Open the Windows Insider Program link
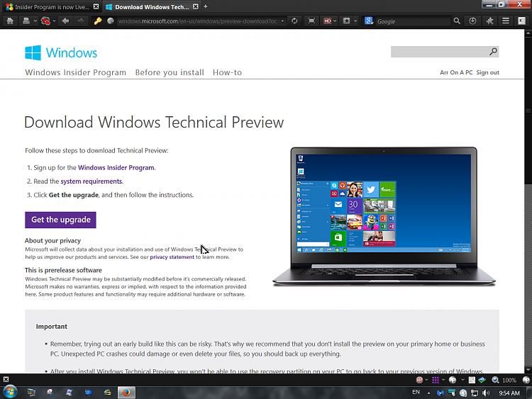This screenshot has width=532, height=399. pyautogui.click(x=116, y=168)
